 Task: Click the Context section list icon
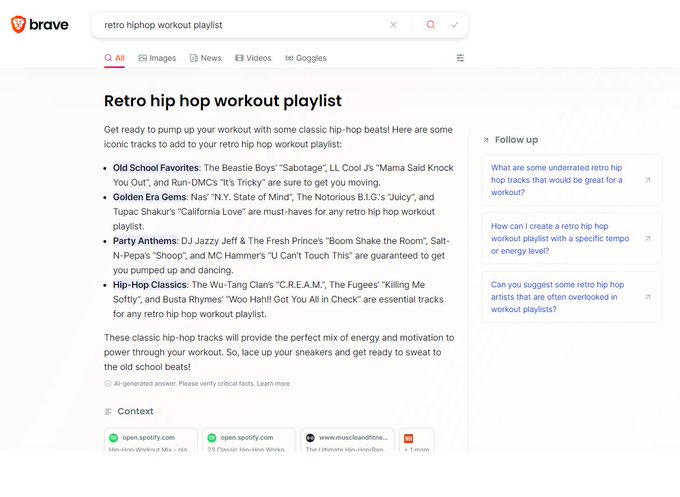point(108,412)
